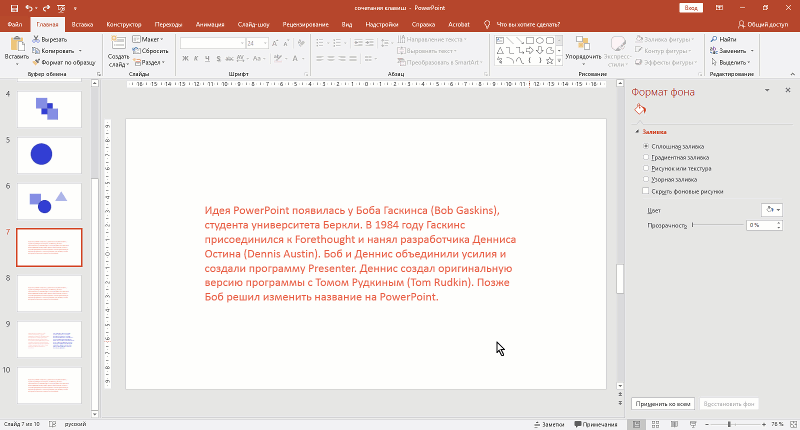Open the font name dropdown
The width and height of the screenshot is (800, 430).
242,43
